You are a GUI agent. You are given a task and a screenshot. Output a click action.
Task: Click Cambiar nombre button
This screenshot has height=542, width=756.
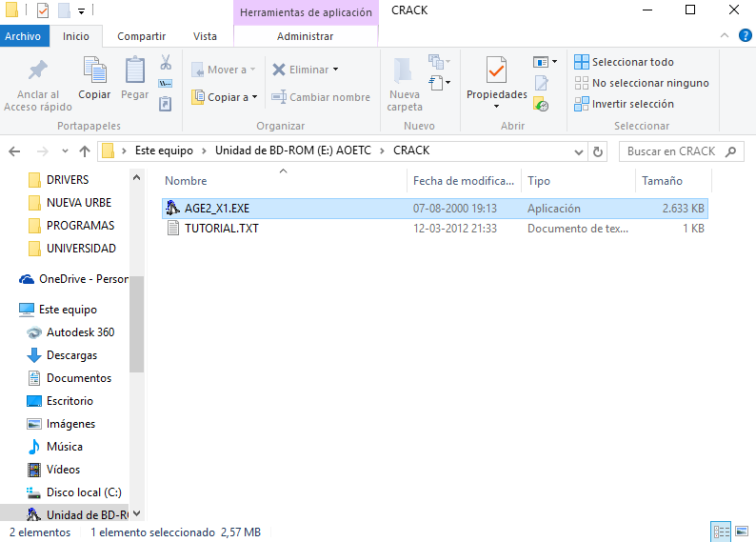[321, 97]
